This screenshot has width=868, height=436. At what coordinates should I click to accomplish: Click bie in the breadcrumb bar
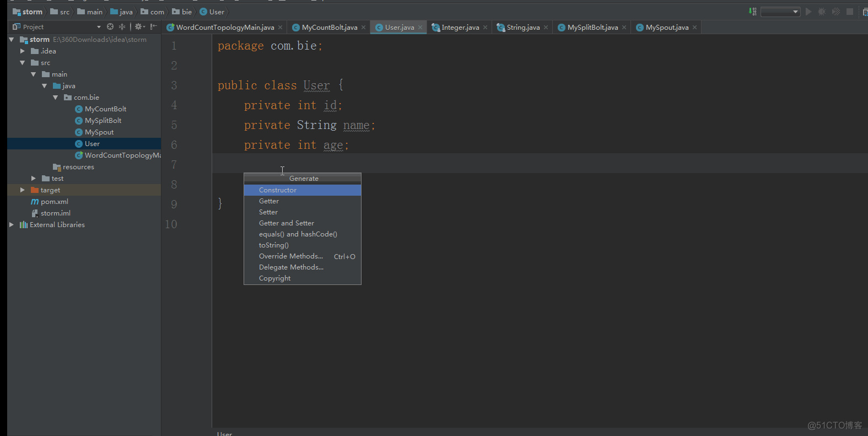182,12
